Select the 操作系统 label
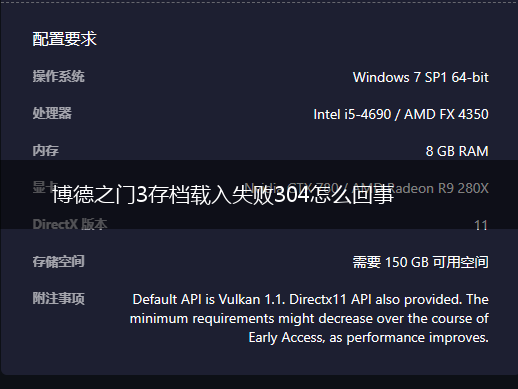Viewport: 518px width, 389px height. coord(58,77)
